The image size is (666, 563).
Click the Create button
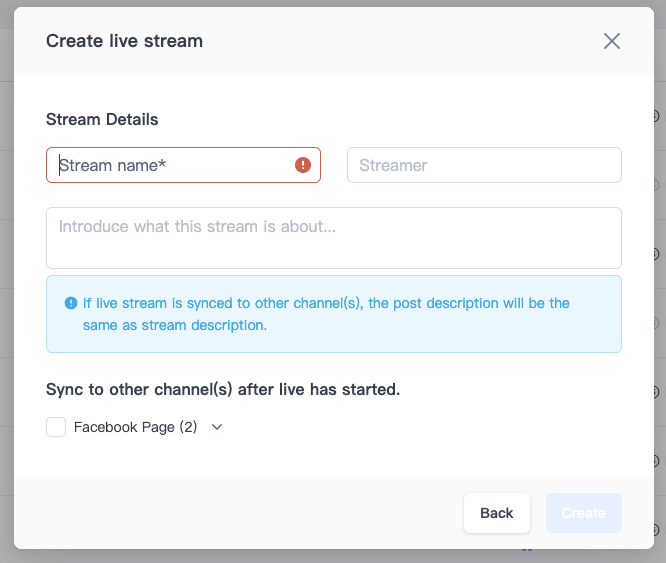click(x=584, y=513)
